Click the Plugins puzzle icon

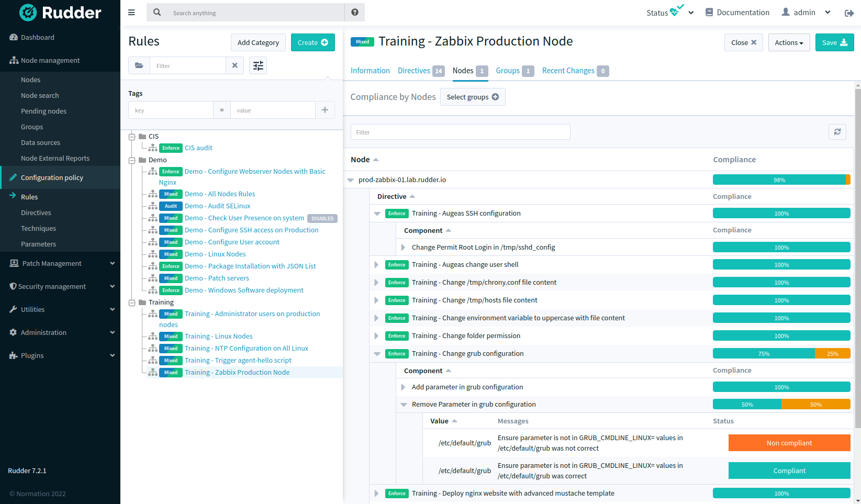pos(14,355)
